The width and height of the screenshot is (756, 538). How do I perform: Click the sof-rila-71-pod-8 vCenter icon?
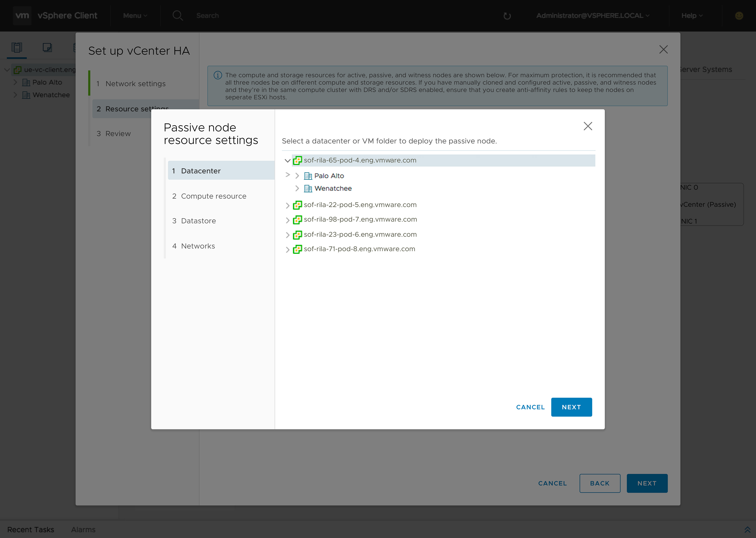(297, 249)
